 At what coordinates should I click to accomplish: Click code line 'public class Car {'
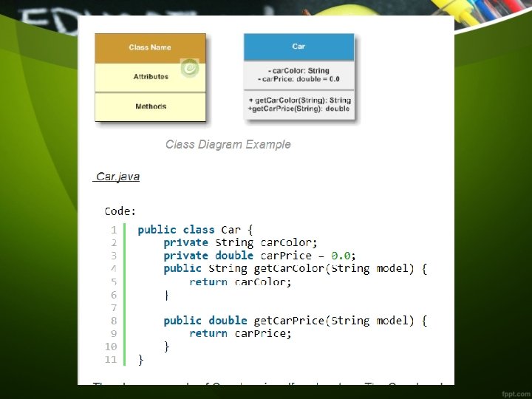pyautogui.click(x=195, y=230)
